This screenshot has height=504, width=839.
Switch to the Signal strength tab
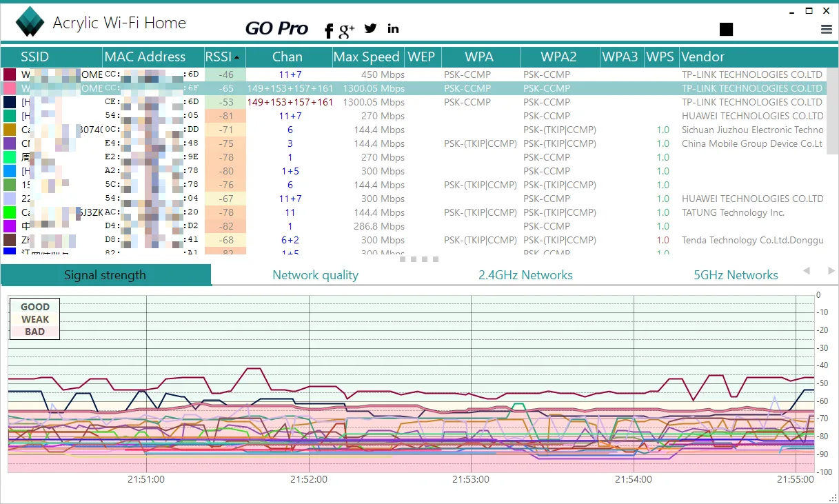click(105, 275)
